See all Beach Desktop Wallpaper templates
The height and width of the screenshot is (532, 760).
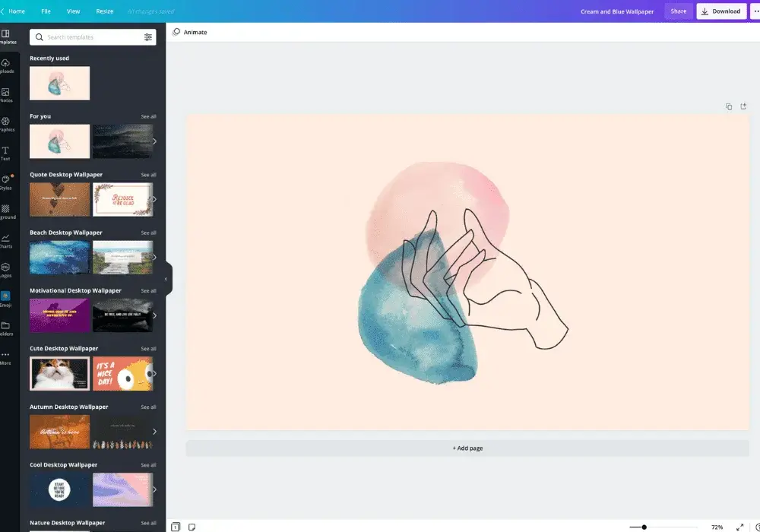tap(148, 233)
